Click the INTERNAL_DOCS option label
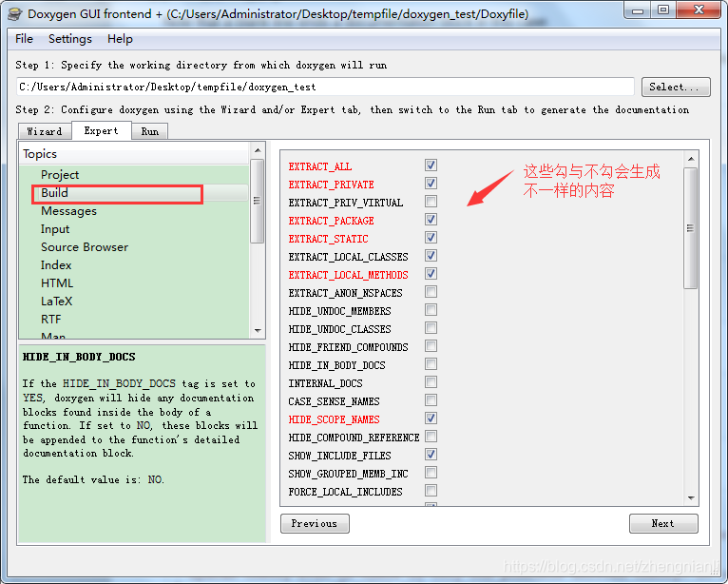This screenshot has height=584, width=728. pos(325,383)
